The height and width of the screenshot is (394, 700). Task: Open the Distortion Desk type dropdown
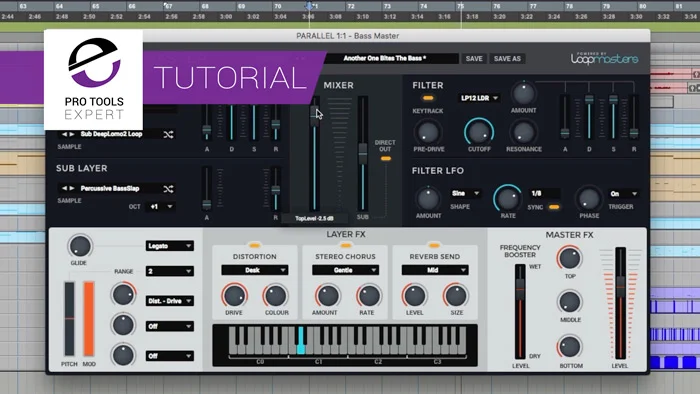254,270
